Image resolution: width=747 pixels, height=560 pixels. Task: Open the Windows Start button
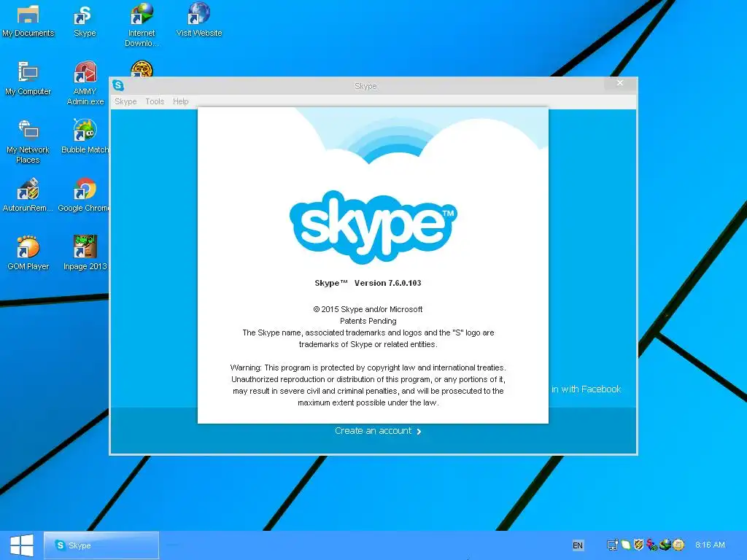click(x=22, y=545)
